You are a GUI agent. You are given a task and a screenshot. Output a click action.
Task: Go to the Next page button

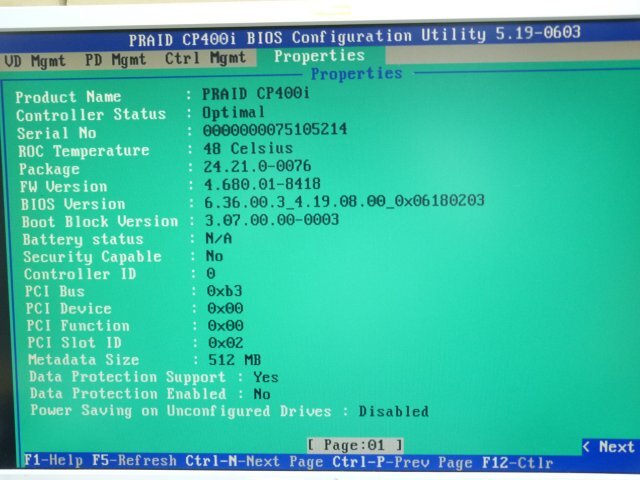coord(610,447)
